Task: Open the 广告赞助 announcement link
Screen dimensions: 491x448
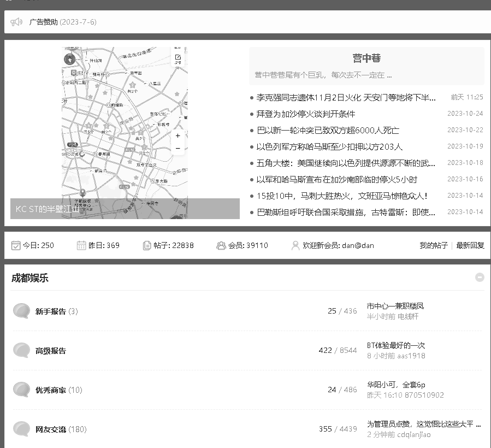Action: [43, 22]
